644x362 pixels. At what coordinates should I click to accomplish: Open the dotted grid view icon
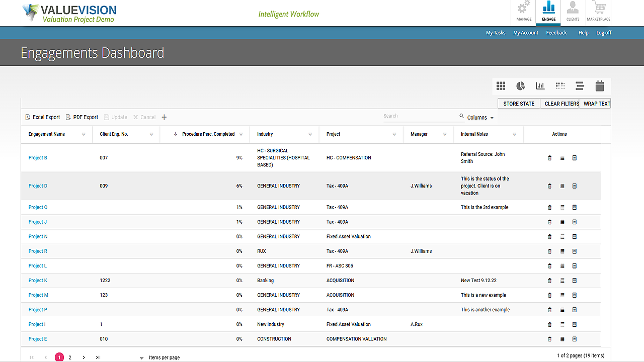(x=560, y=86)
